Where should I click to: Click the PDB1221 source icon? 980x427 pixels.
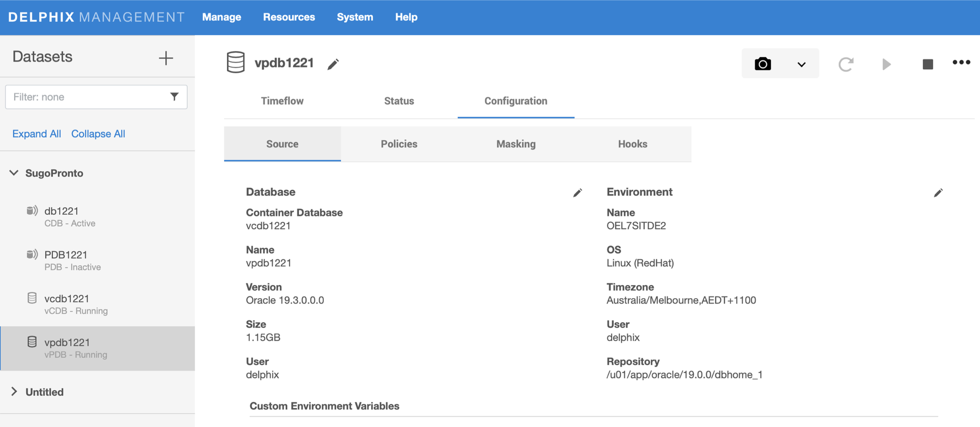32,254
